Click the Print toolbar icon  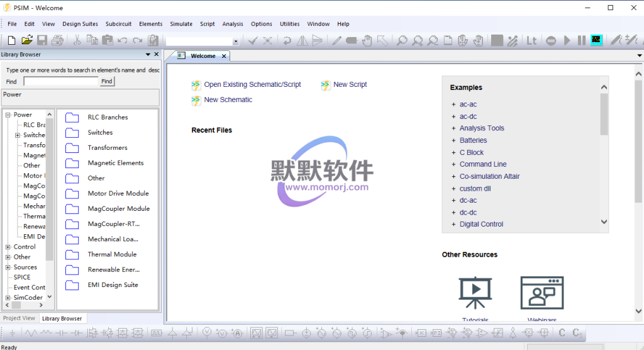point(57,40)
